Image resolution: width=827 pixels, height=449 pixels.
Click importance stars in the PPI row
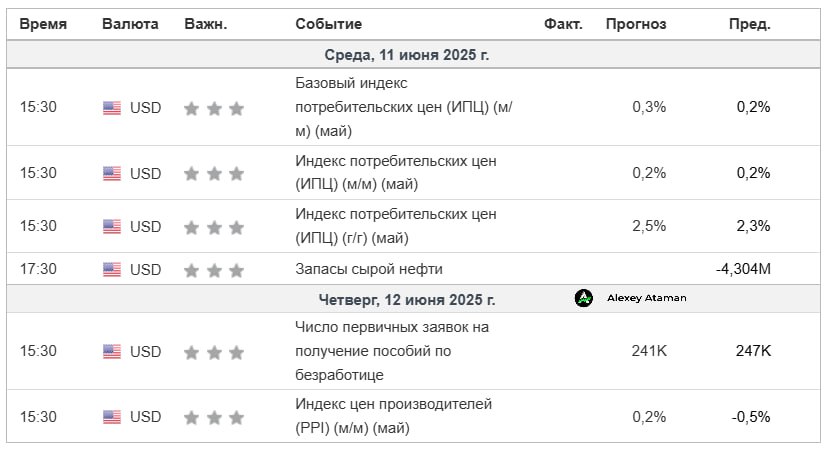click(x=214, y=417)
